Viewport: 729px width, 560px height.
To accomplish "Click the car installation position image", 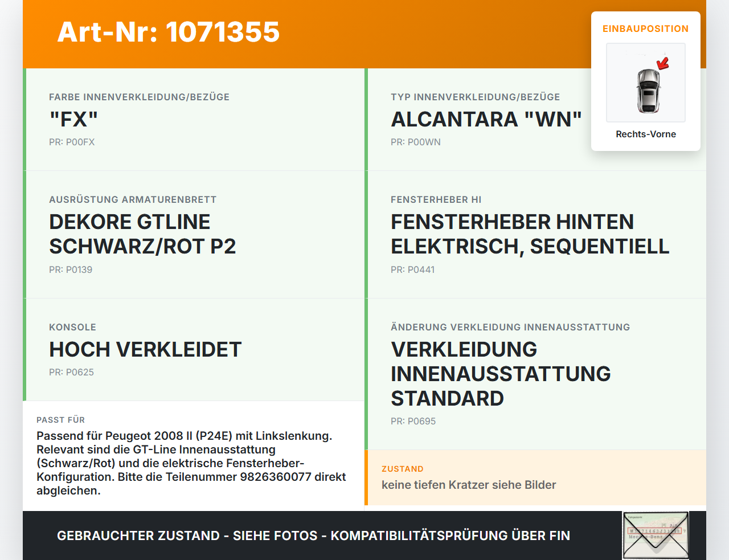I will pos(646,83).
